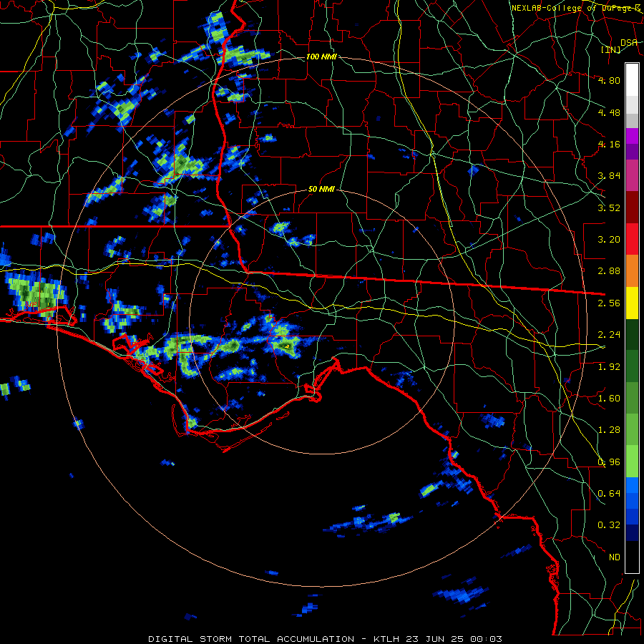Select the "DSA" product label
This screenshot has width=644, height=644.
(629, 42)
